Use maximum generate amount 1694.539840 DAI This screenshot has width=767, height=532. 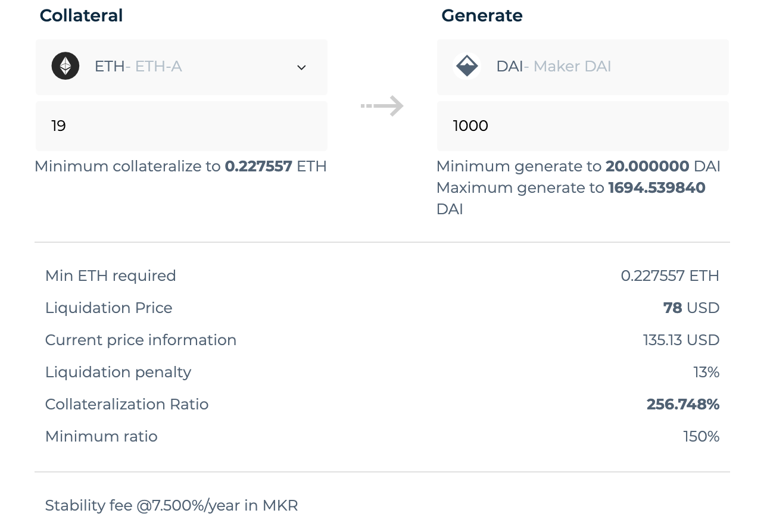657,187
